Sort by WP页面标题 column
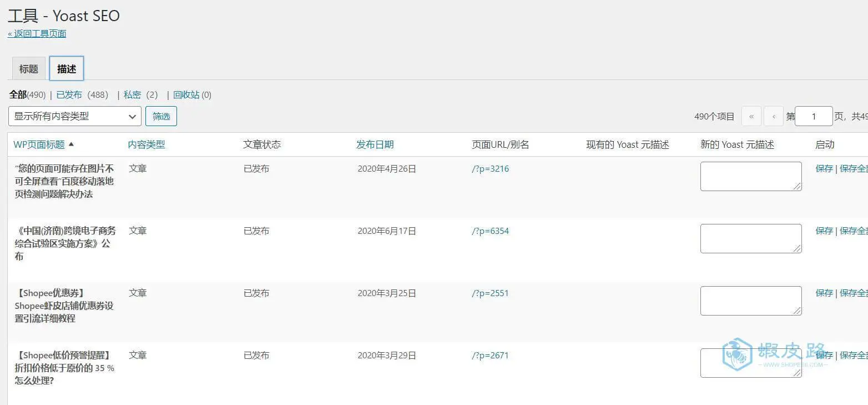The height and width of the screenshot is (405, 868). [x=39, y=144]
